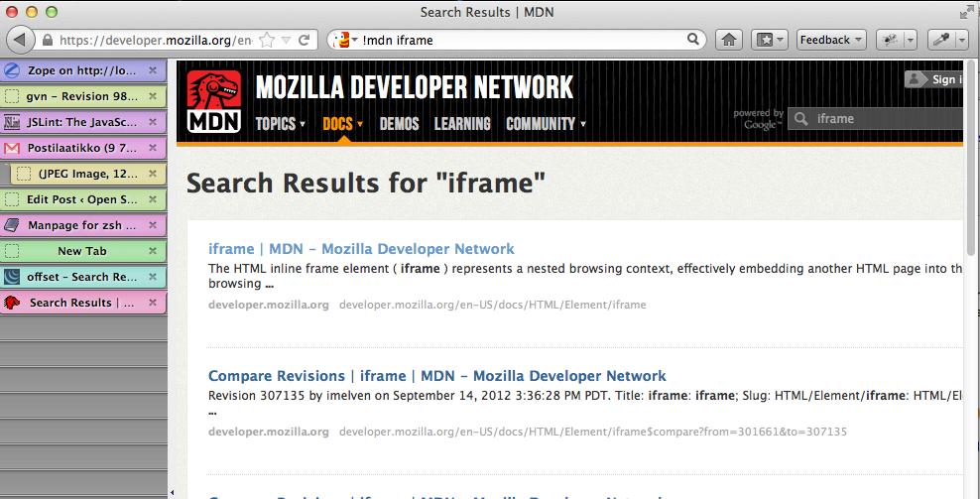Image resolution: width=980 pixels, height=499 pixels.
Task: Switch to the Manpage for zsh tab
Action: (83, 225)
